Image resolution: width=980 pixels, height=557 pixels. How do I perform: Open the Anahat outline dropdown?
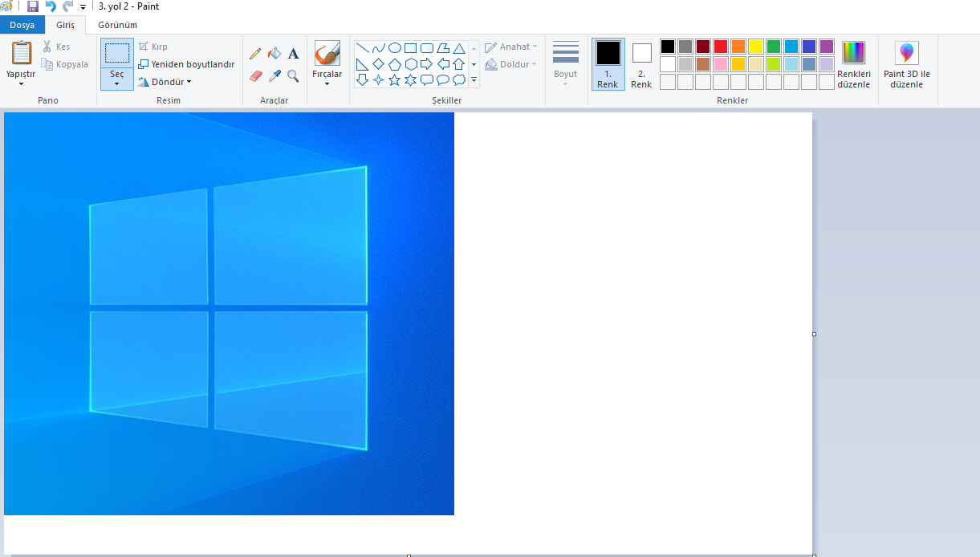pos(511,47)
